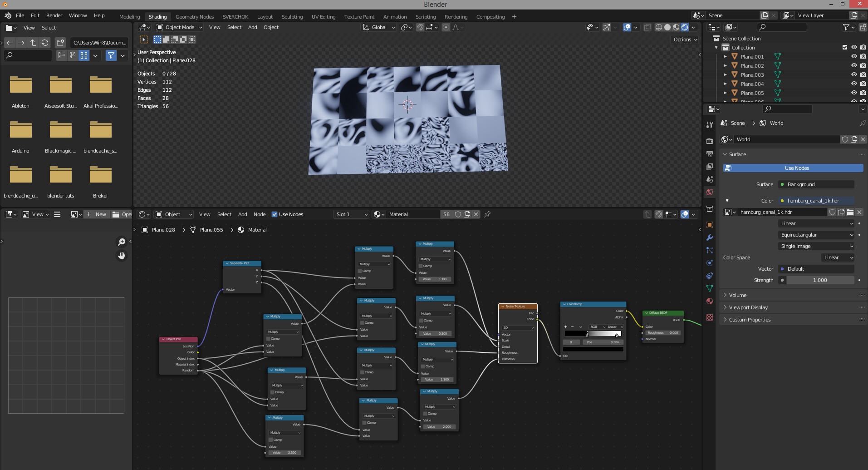The image size is (868, 470).
Task: Toggle viewport gizmos display
Action: [x=607, y=27]
